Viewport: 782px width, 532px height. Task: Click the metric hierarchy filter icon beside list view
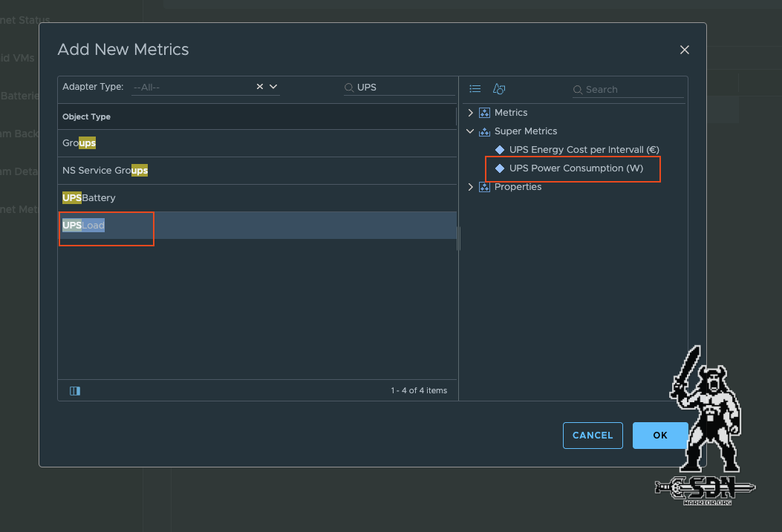pyautogui.click(x=498, y=88)
